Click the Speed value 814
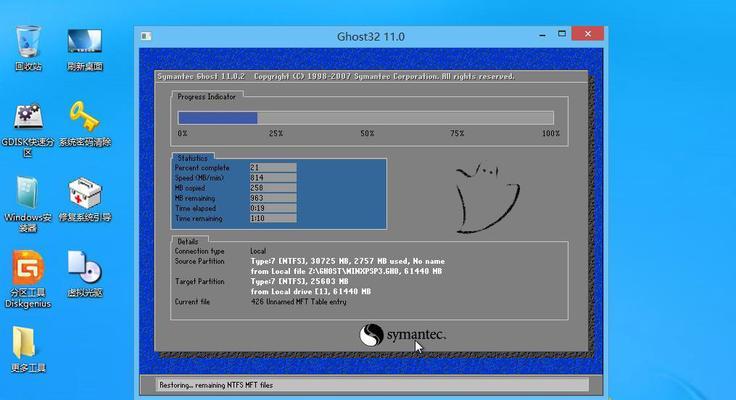 273,178
